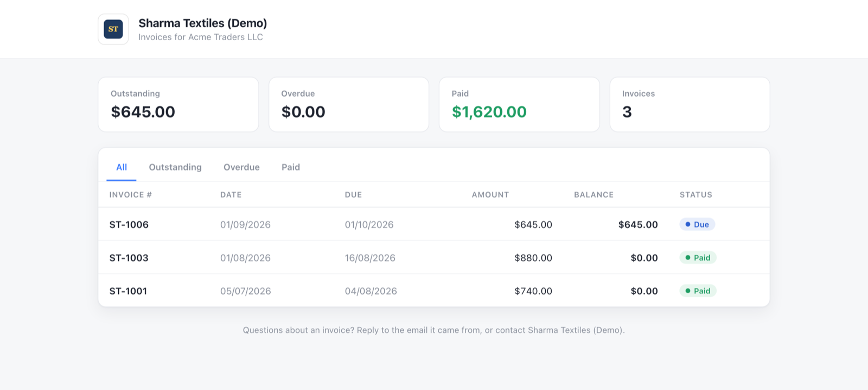
Task: Click the Paid $1,620.00 summary card
Action: click(519, 104)
